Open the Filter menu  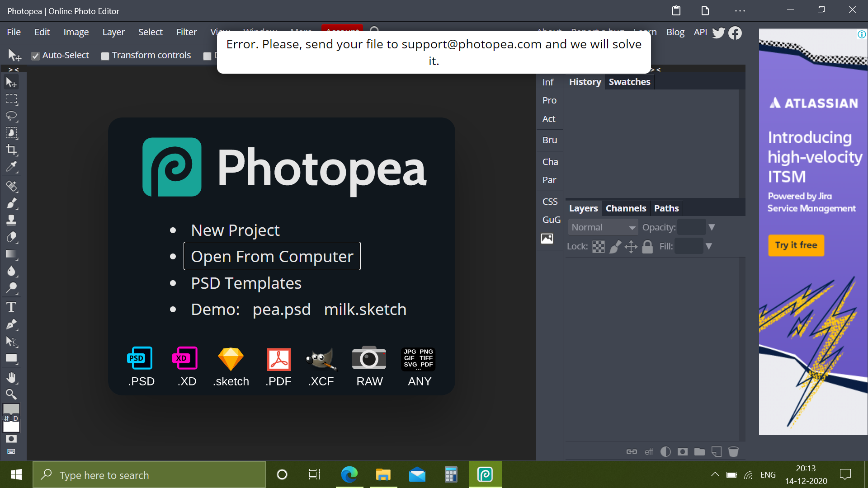(186, 32)
